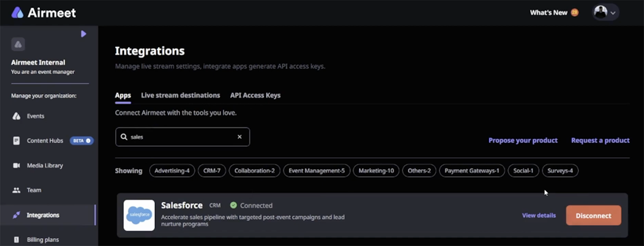Screen dimensions: 644x246
Task: Click the CRM label beside Salesforce
Action: click(215, 205)
